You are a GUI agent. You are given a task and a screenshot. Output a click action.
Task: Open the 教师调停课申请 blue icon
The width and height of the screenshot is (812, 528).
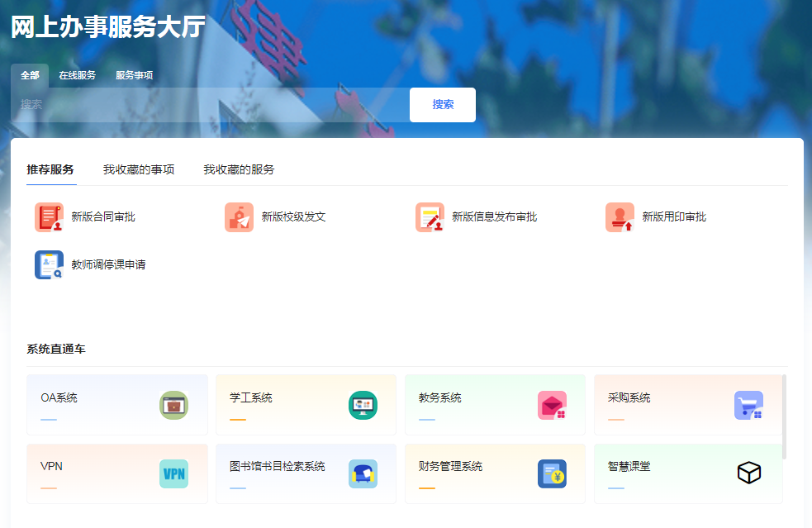pos(49,265)
